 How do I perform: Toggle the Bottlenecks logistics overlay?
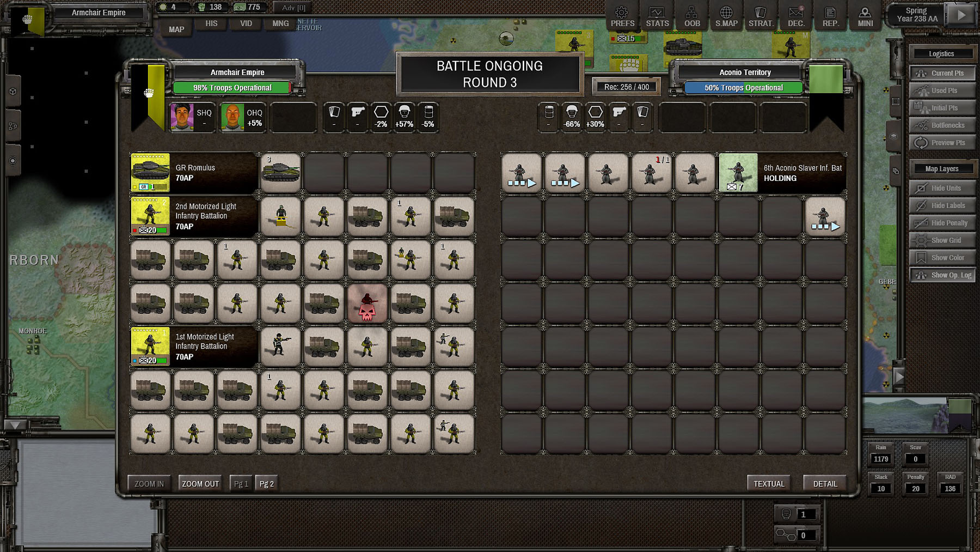coord(942,125)
